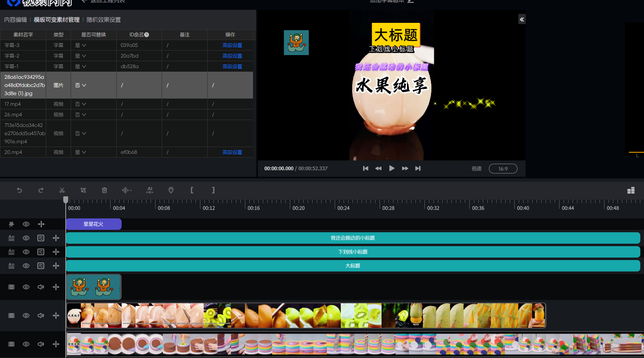Add a location marker on timeline
The width and height of the screenshot is (644, 358).
coord(171,190)
